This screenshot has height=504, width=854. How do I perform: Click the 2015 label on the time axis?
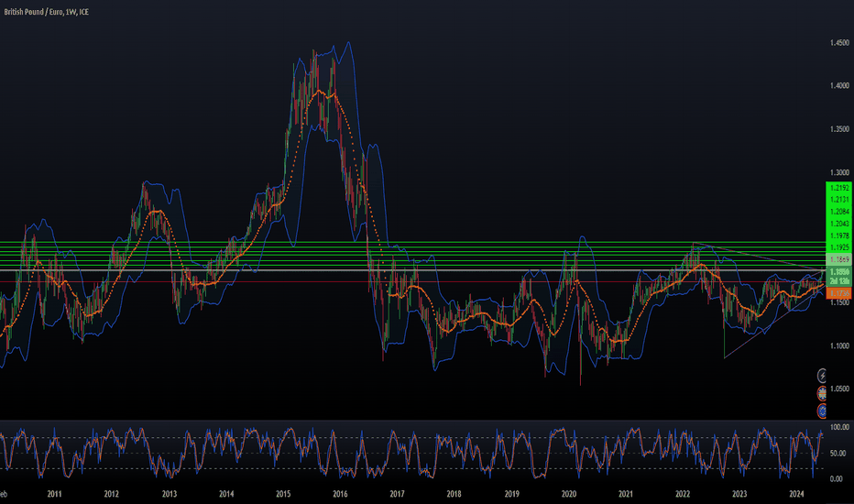283,494
